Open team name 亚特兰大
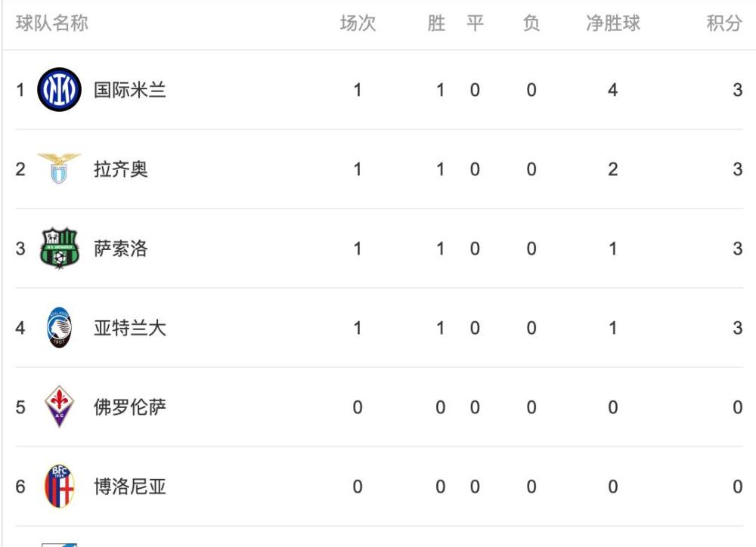The image size is (756, 547). tap(130, 328)
